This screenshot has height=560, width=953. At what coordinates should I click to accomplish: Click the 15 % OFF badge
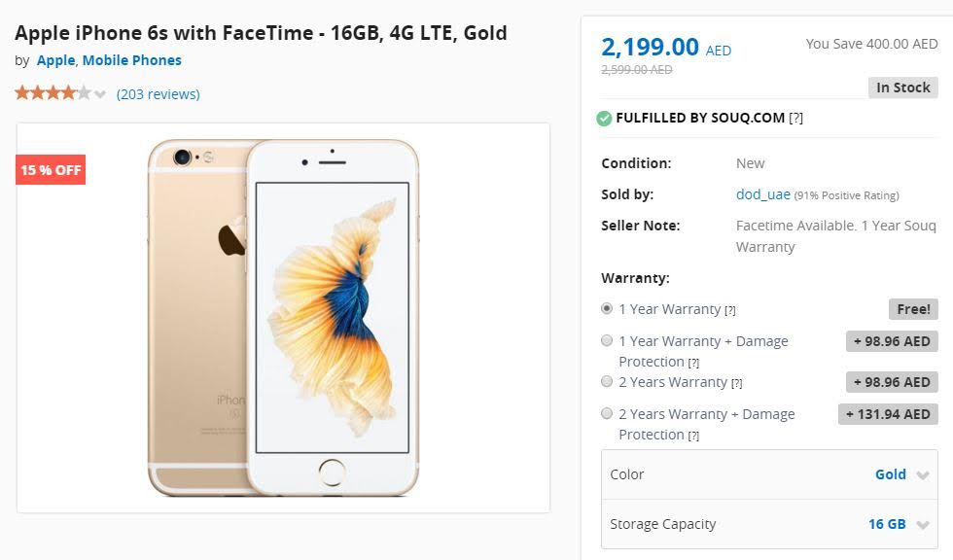pyautogui.click(x=51, y=170)
